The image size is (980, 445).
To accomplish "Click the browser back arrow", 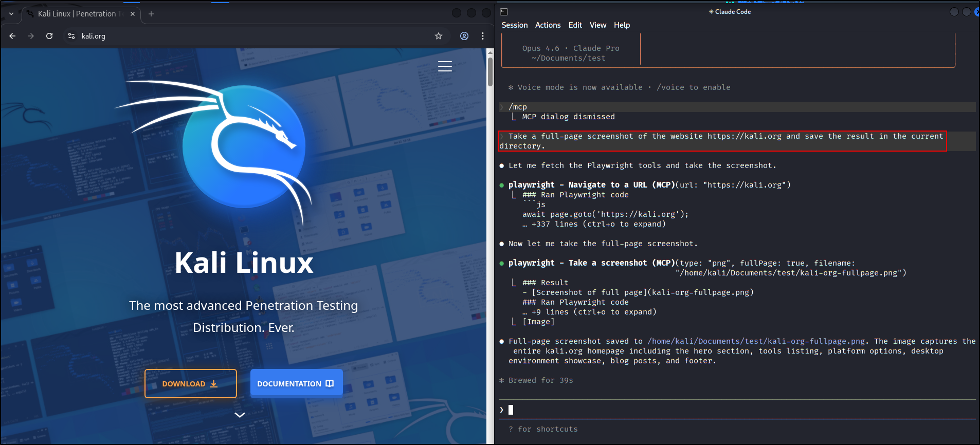I will coord(12,36).
